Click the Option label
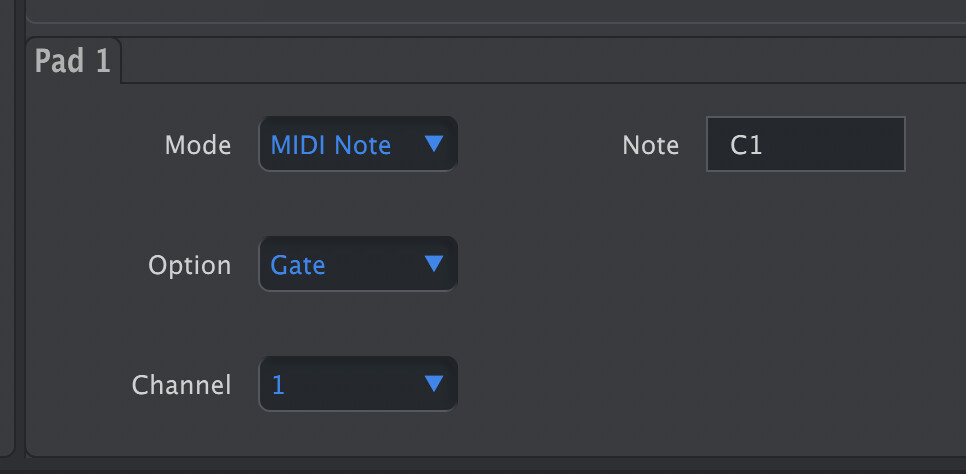This screenshot has width=966, height=474. [190, 266]
